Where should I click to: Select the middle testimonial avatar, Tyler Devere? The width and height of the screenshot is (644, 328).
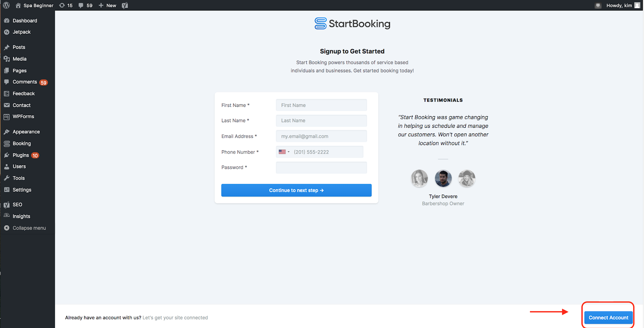point(443,178)
